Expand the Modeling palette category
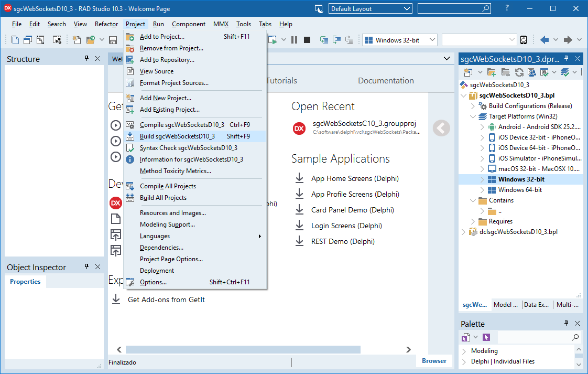The height and width of the screenshot is (374, 588). coord(464,351)
